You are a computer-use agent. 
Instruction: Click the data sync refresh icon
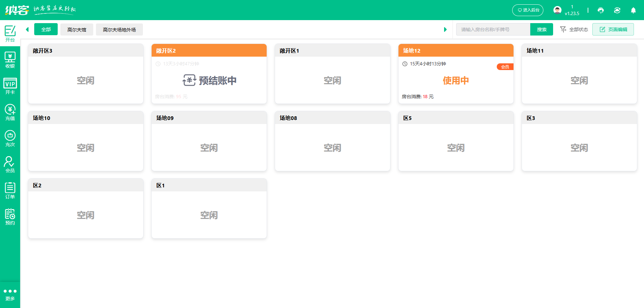pos(617,10)
